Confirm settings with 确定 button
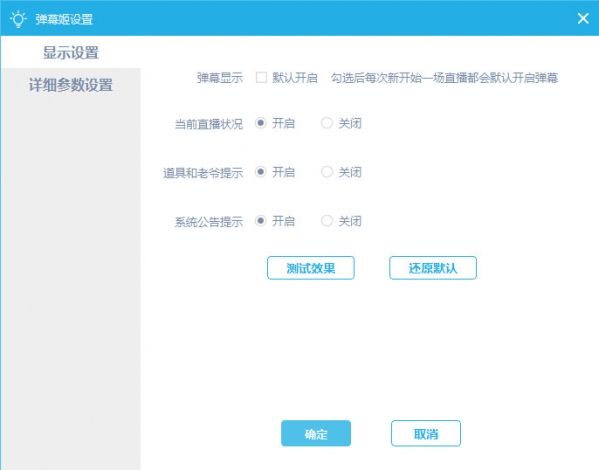 pyautogui.click(x=316, y=433)
